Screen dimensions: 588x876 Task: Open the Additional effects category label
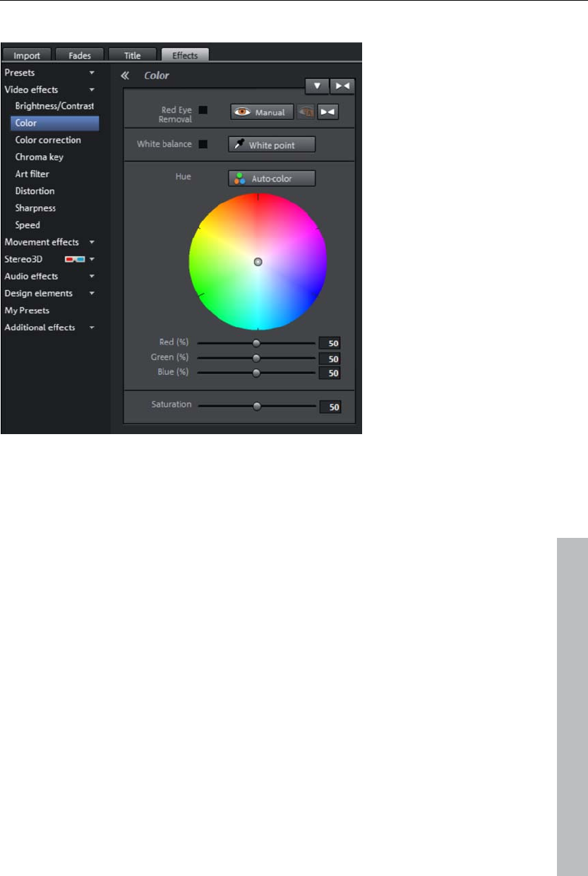pyautogui.click(x=40, y=328)
